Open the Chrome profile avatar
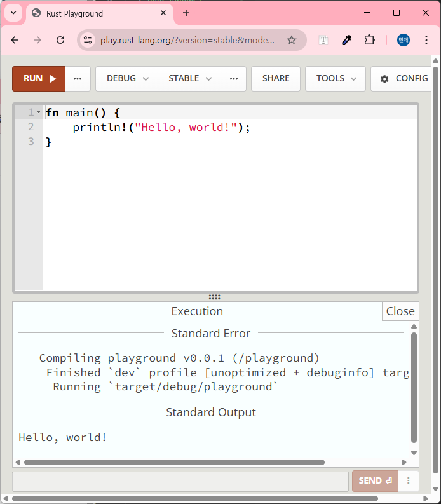This screenshot has width=441, height=504. click(403, 40)
